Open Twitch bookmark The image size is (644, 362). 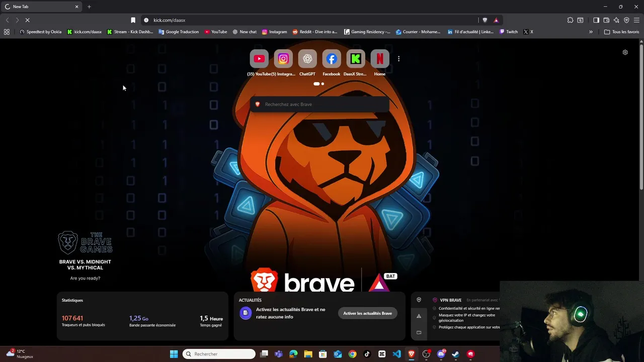[509, 32]
